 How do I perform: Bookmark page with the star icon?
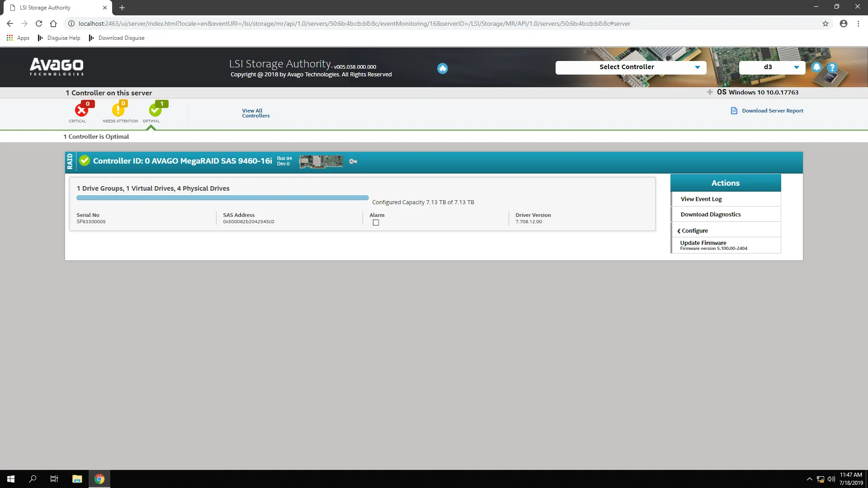826,23
